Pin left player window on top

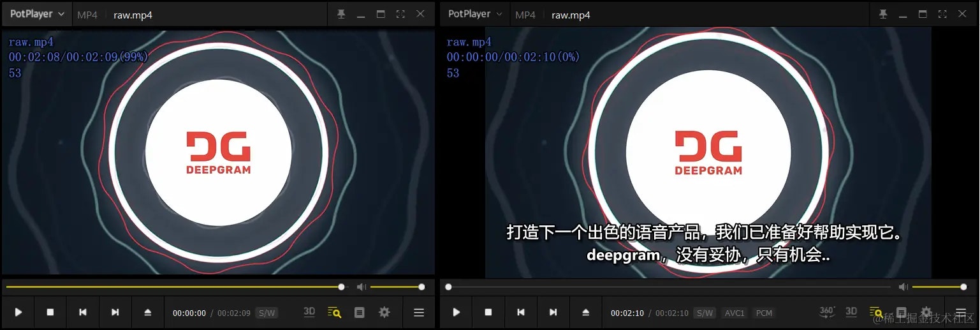tap(341, 14)
